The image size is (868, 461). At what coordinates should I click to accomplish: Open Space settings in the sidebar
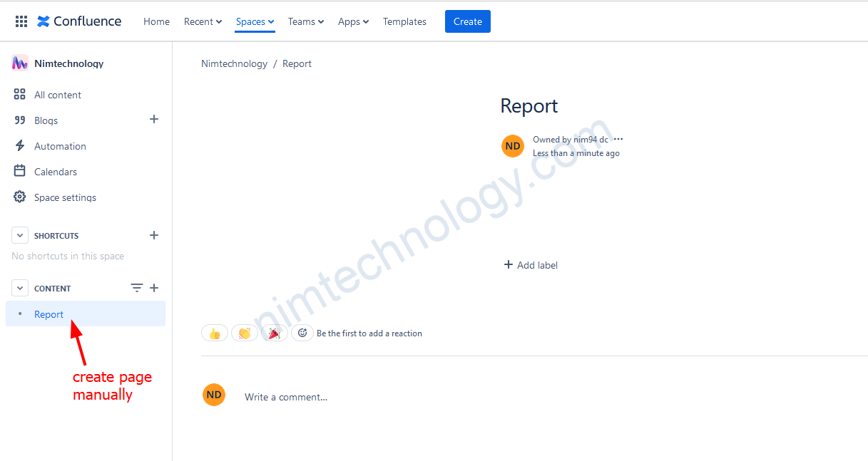click(65, 197)
